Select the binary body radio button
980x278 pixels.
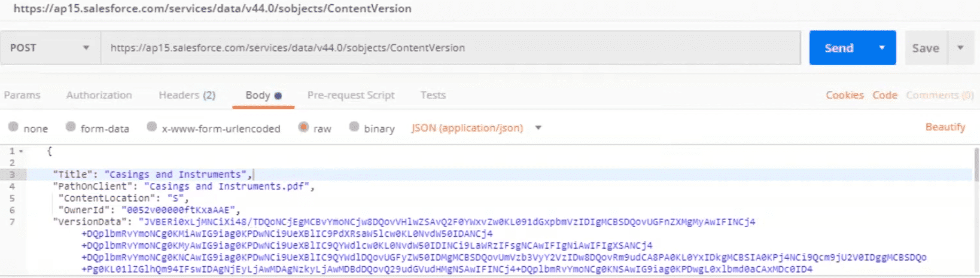coord(354,127)
